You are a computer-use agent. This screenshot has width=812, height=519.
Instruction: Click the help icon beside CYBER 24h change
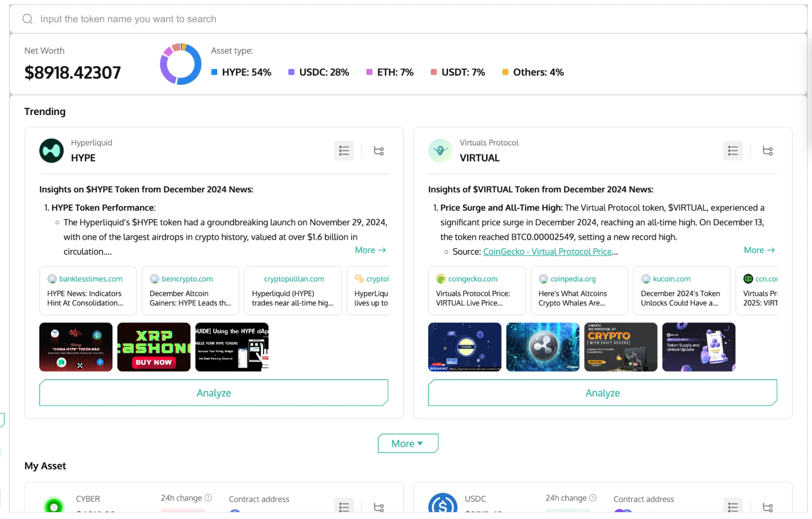point(208,497)
